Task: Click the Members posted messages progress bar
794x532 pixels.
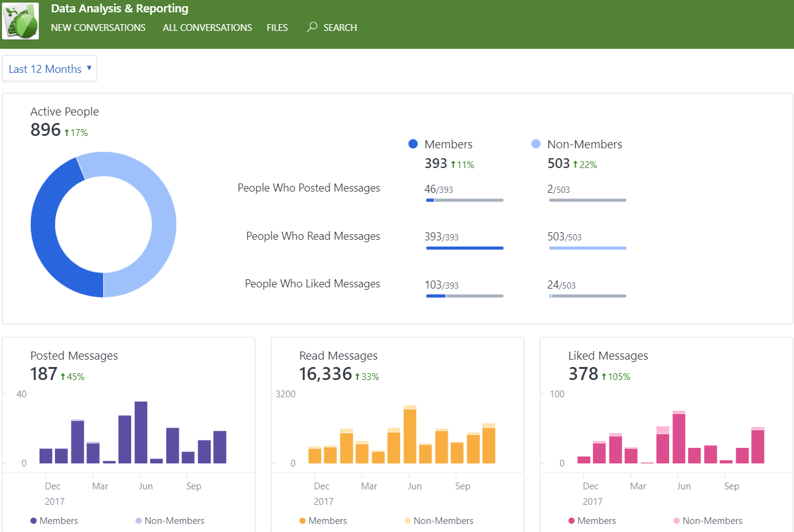Action: (464, 200)
